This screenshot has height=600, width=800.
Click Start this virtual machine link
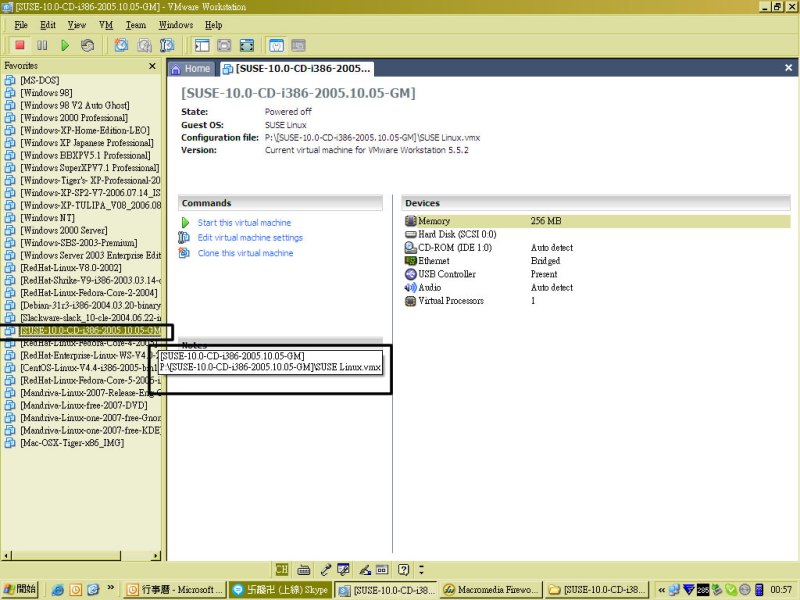pos(244,222)
